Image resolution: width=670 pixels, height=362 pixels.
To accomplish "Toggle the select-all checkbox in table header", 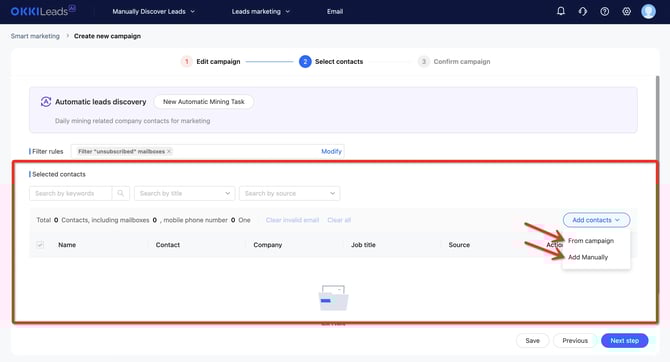I will [x=40, y=244].
